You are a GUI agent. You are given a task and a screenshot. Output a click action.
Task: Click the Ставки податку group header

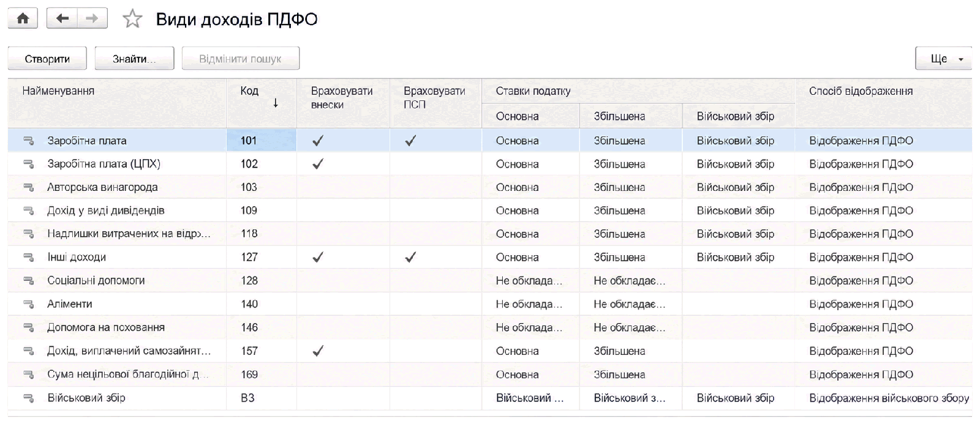point(638,91)
